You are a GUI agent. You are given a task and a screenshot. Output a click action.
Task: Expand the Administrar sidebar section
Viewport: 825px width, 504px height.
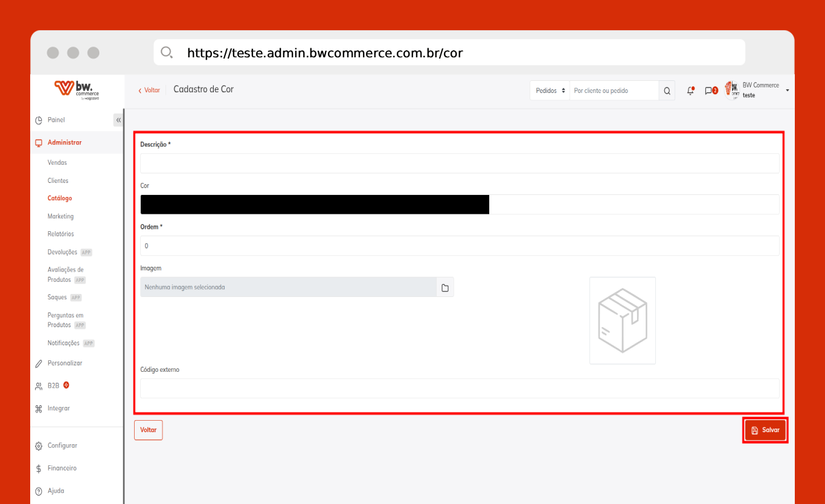pos(65,142)
